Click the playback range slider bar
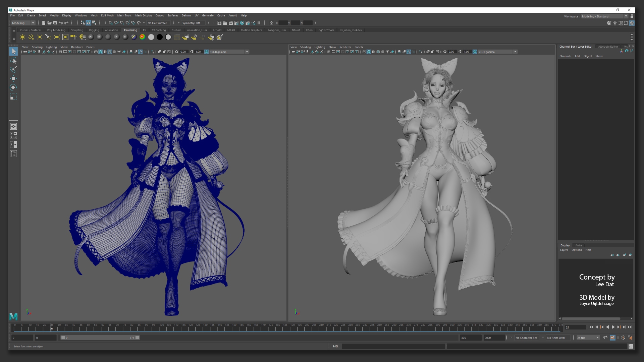 click(x=100, y=338)
